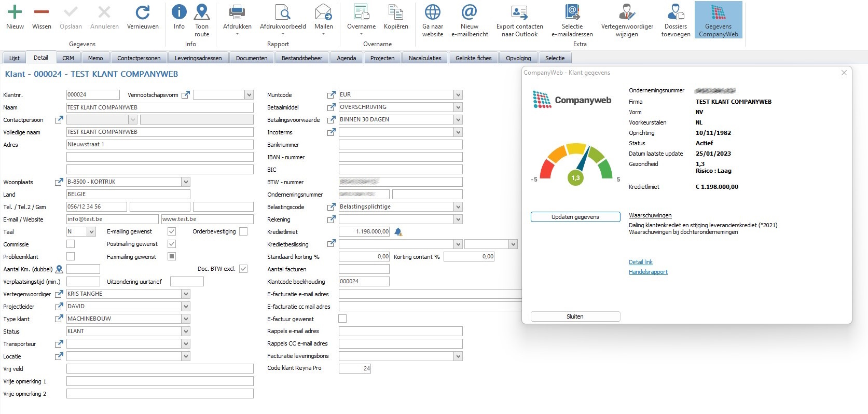Viewport: 868px width, 414px height.
Task: Expand Vertegenwoordiger KRIS TANGHE dropdown
Action: [186, 294]
